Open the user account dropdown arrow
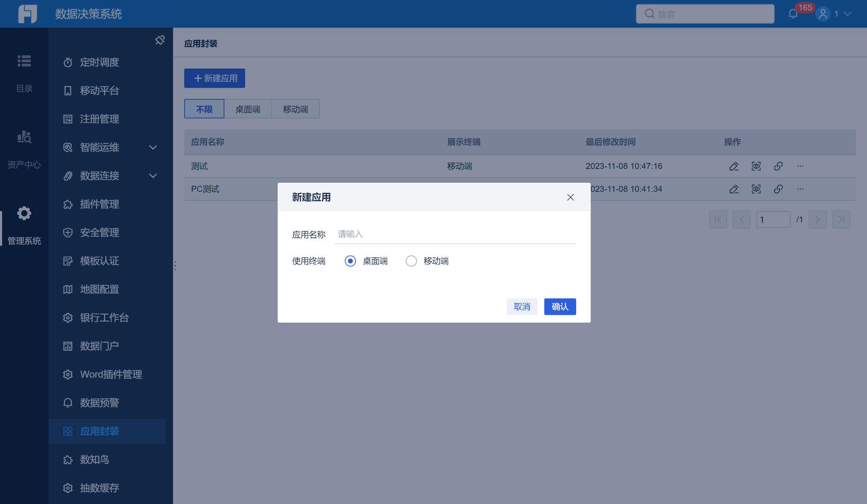This screenshot has width=867, height=504. 848,14
